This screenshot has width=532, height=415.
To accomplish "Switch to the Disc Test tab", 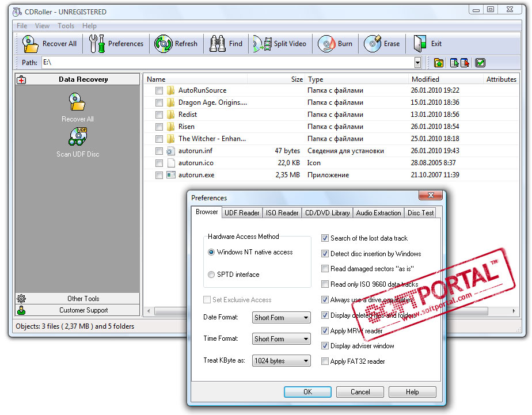I will tap(420, 213).
